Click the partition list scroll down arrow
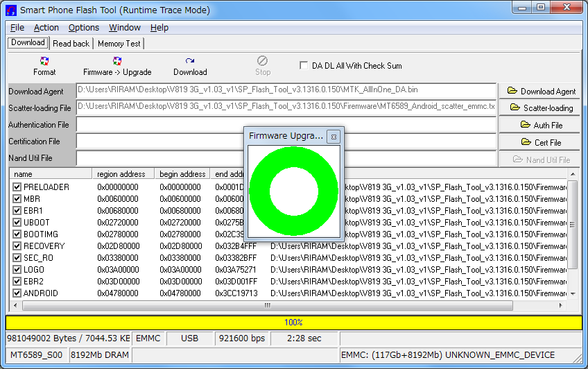Viewport: 588px width, 369px height. click(x=573, y=294)
